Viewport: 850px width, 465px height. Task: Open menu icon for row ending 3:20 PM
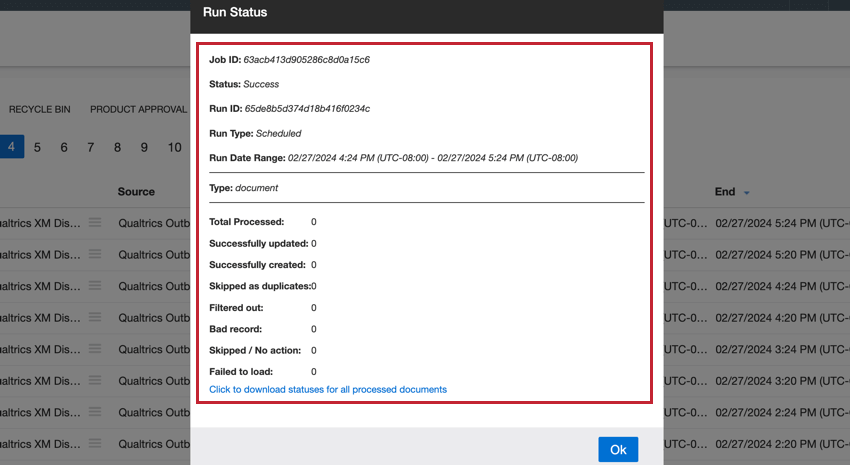pyautogui.click(x=94, y=383)
